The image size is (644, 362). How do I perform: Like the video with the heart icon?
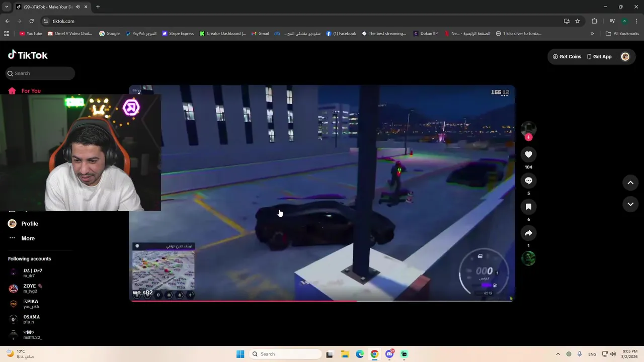(x=528, y=154)
